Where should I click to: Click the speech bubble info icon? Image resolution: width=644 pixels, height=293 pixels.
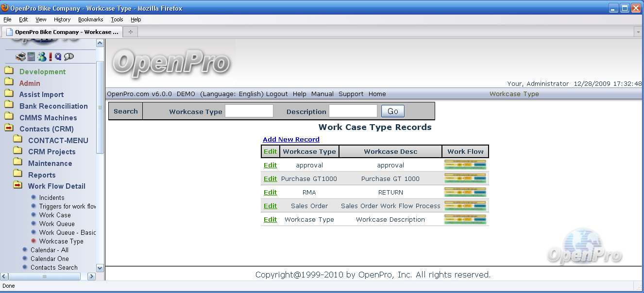pyautogui.click(x=69, y=57)
